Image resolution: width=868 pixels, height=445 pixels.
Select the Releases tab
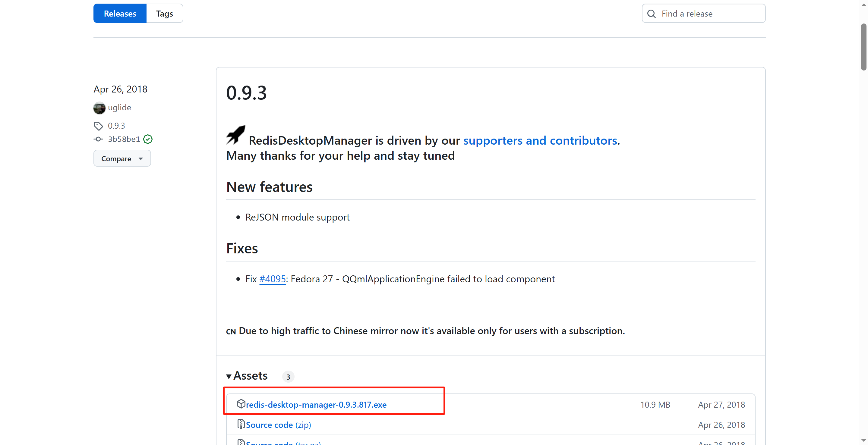(x=120, y=14)
